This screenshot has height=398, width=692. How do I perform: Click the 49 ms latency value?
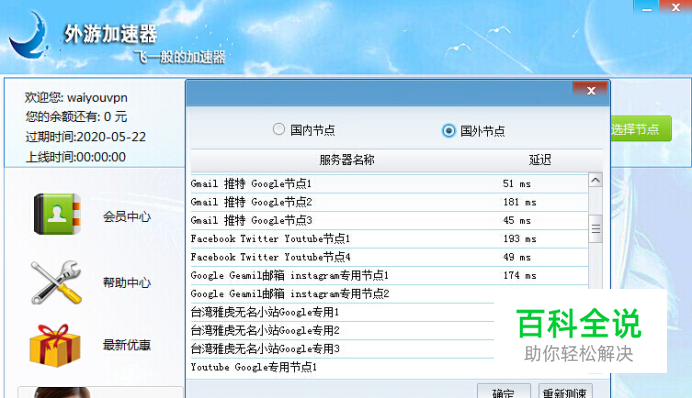(x=517, y=257)
